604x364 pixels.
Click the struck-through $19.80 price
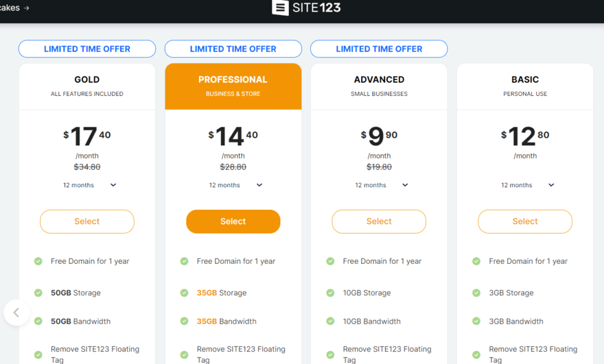(x=379, y=167)
